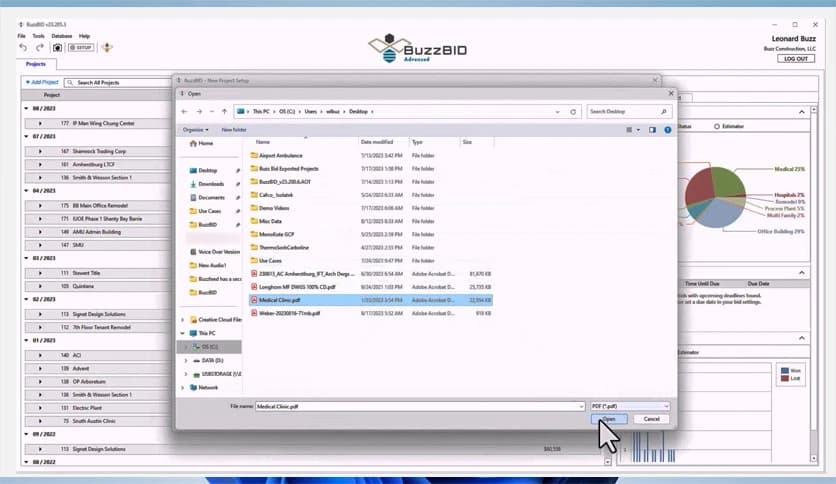The width and height of the screenshot is (836, 484).
Task: Click the LOG OUT button
Action: (x=795, y=59)
